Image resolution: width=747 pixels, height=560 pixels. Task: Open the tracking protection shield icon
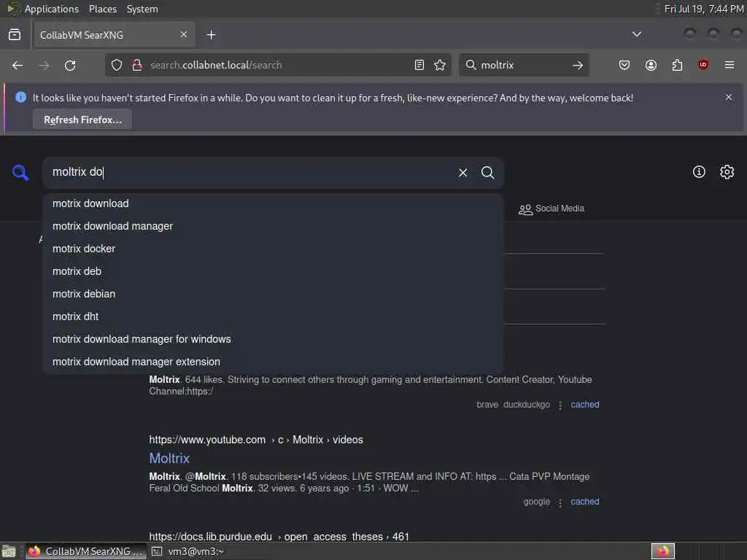(x=117, y=65)
